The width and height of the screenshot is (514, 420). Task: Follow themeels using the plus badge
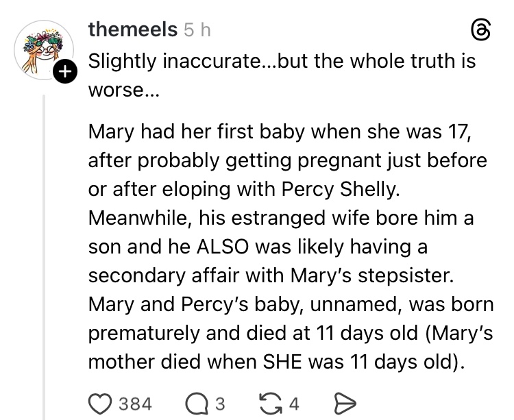tap(65, 72)
